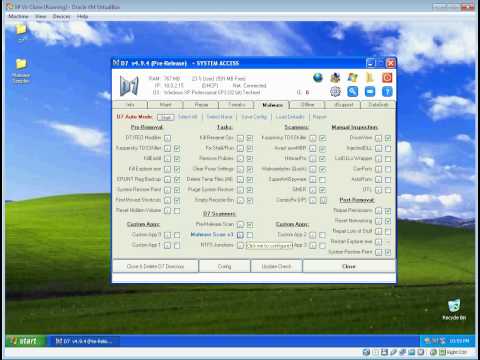
Task: Switch to the DataGrab tab
Action: click(378, 105)
